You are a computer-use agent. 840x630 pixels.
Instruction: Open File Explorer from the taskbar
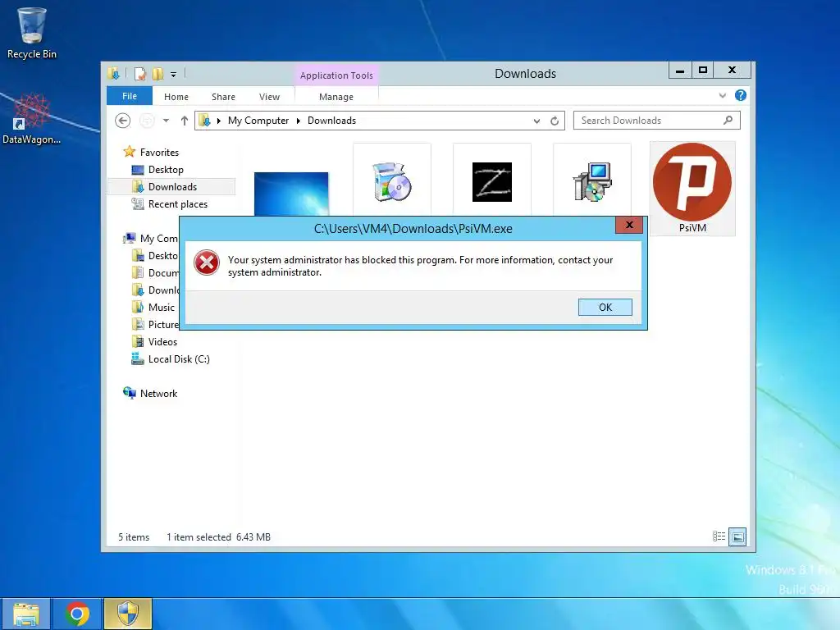point(26,614)
